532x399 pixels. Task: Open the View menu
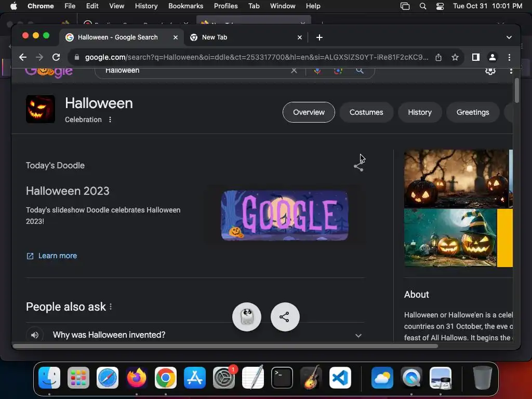point(116,6)
